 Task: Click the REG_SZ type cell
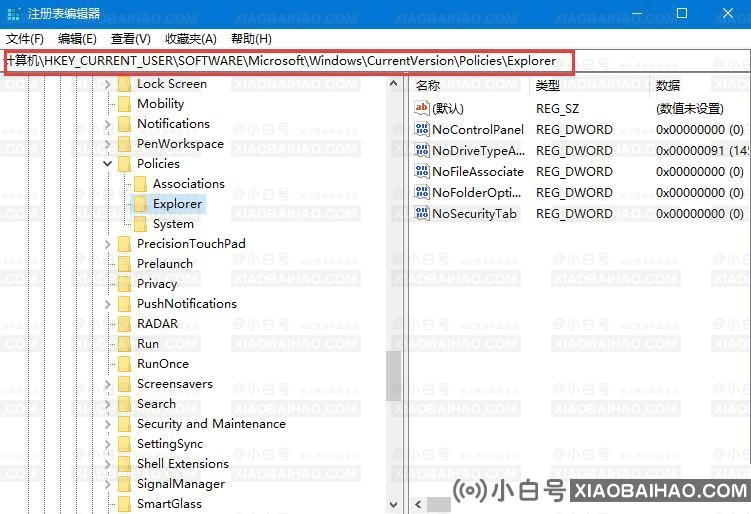tap(557, 109)
